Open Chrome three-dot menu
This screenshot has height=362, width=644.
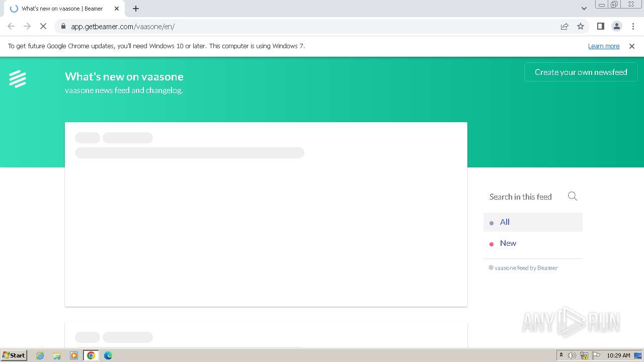633,26
